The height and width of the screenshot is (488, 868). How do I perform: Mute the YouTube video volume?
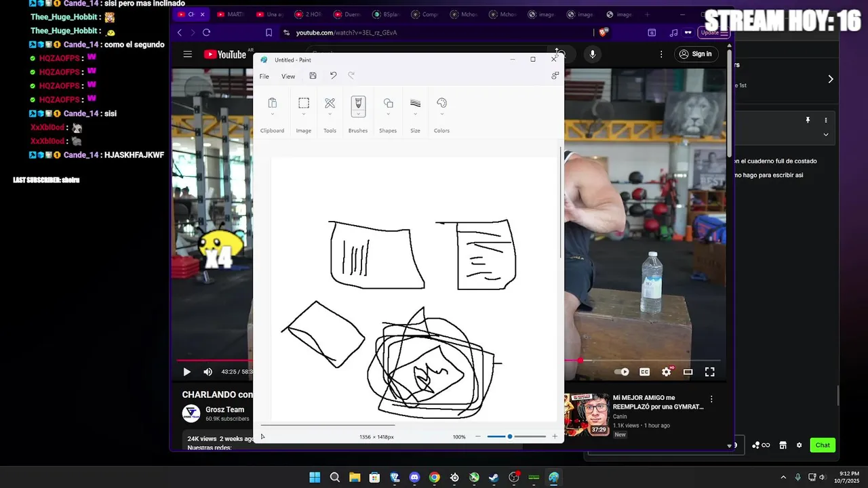[x=208, y=371]
